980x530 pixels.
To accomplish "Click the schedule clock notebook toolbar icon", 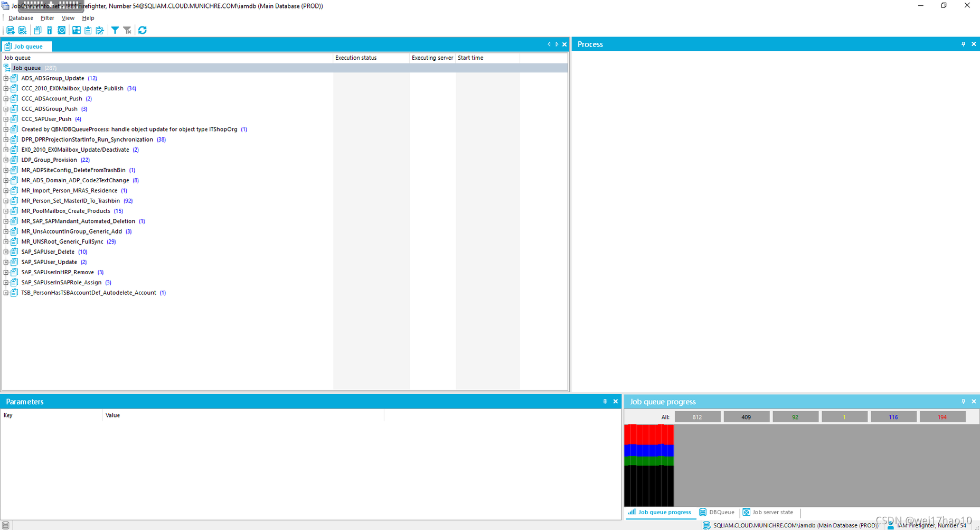I will pos(62,30).
